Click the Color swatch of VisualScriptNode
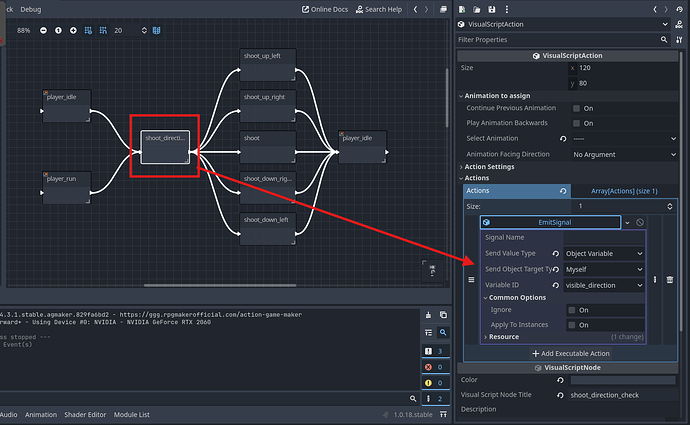Screen dimensions: 690x425 click(x=622, y=380)
